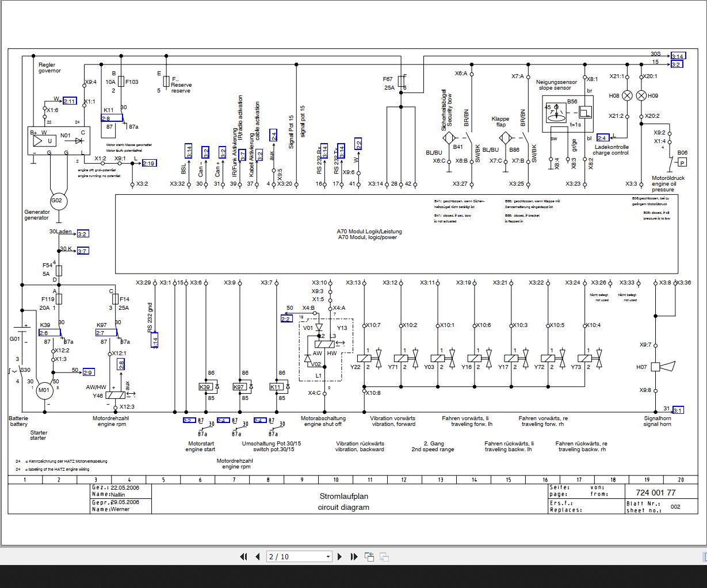The image size is (707, 588).
Task: Open the 3:14 reference next to 30S
Action: point(678,56)
